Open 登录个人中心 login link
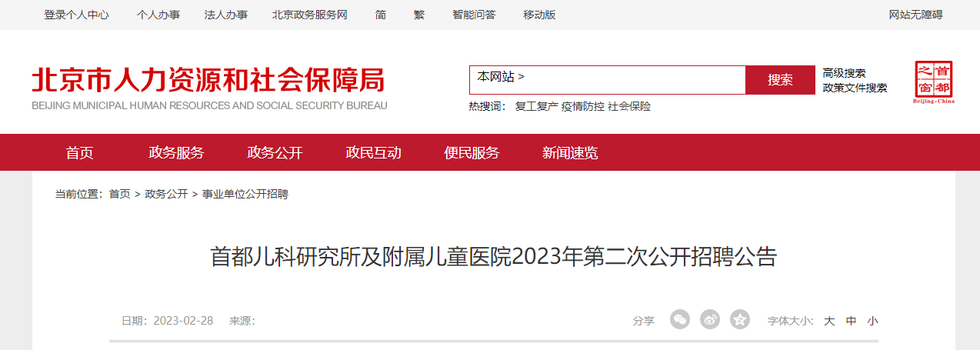 (x=76, y=15)
